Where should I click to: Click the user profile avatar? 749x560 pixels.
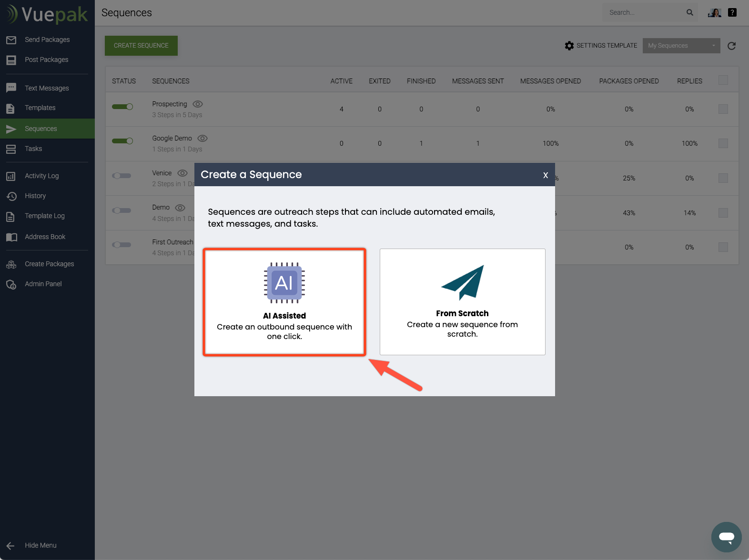point(714,13)
